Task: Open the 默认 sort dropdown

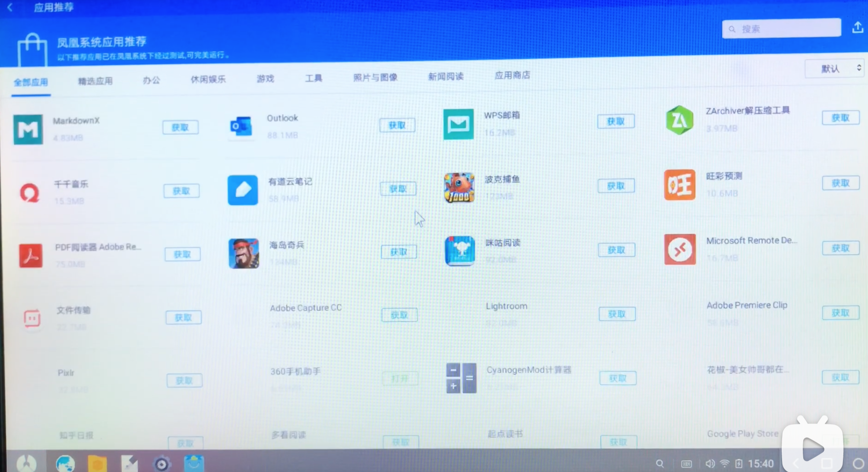Action: [x=834, y=68]
